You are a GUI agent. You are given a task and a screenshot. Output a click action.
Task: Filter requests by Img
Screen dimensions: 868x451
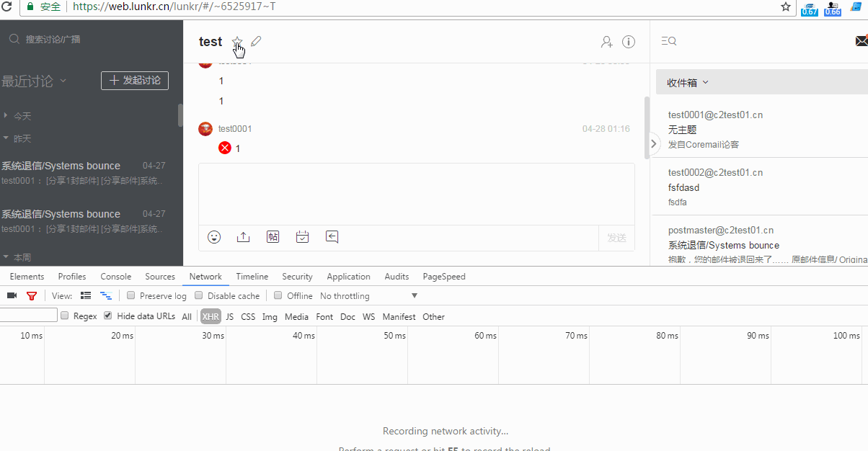click(270, 317)
